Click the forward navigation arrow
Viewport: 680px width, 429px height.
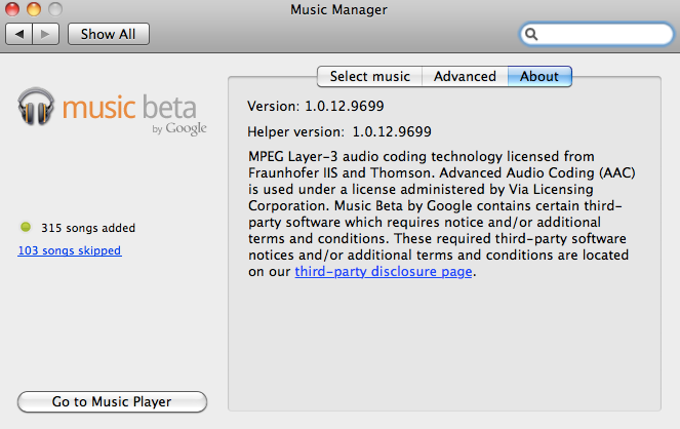(46, 34)
